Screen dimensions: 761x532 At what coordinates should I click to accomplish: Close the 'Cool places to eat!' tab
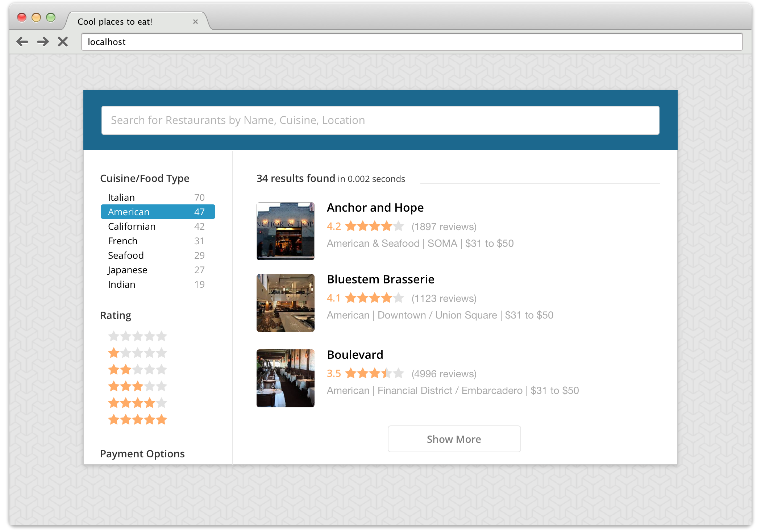point(195,22)
